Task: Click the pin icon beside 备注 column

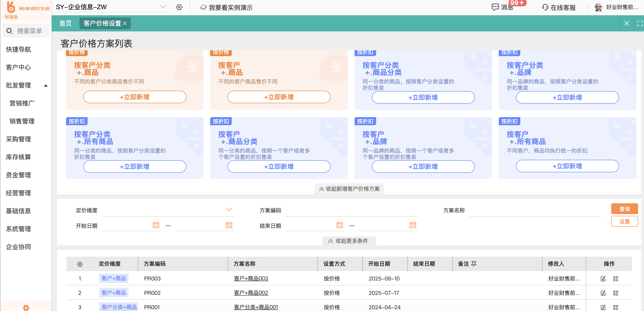Action: click(474, 263)
